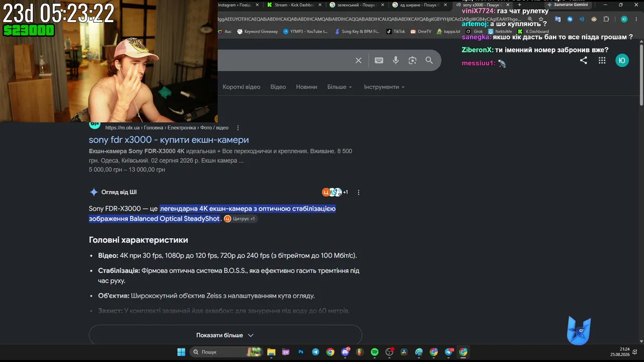The width and height of the screenshot is (644, 362).
Task: Open the on-screen keyboard input tool
Action: 379,60
